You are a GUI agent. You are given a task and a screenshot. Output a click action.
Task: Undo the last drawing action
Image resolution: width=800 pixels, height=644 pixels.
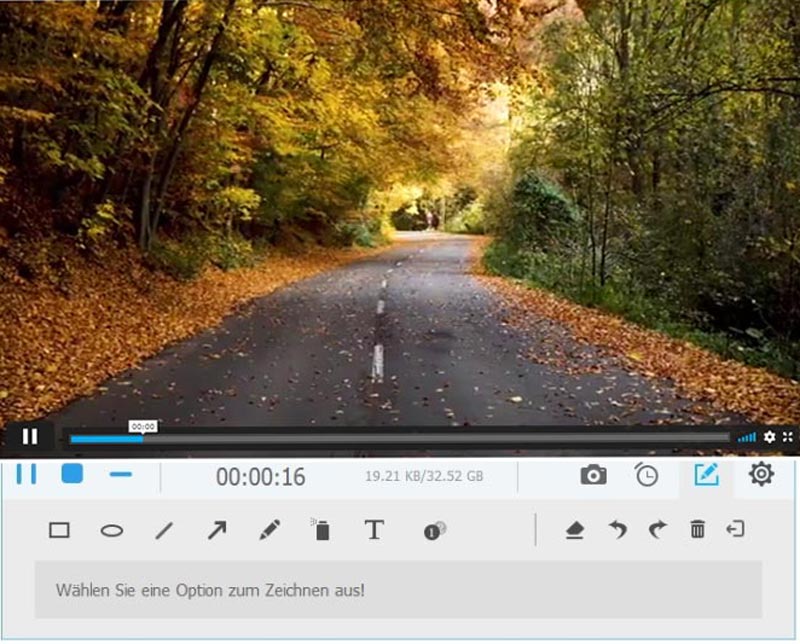pos(617,531)
